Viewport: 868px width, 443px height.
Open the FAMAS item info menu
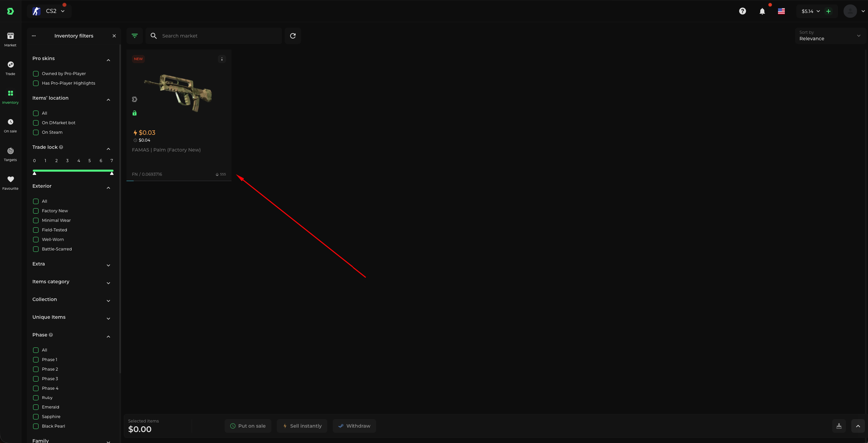(x=222, y=59)
